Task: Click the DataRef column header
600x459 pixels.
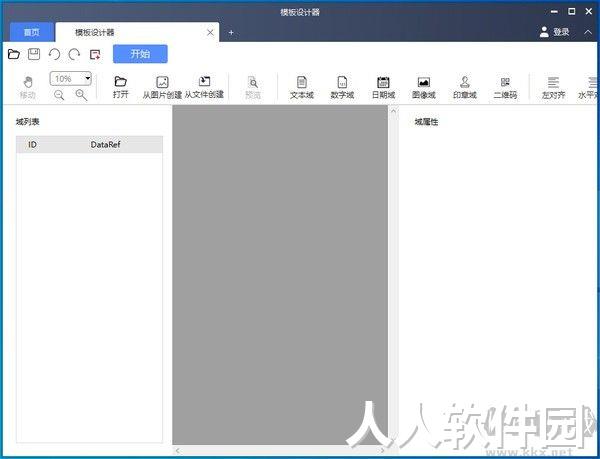Action: pyautogui.click(x=106, y=145)
